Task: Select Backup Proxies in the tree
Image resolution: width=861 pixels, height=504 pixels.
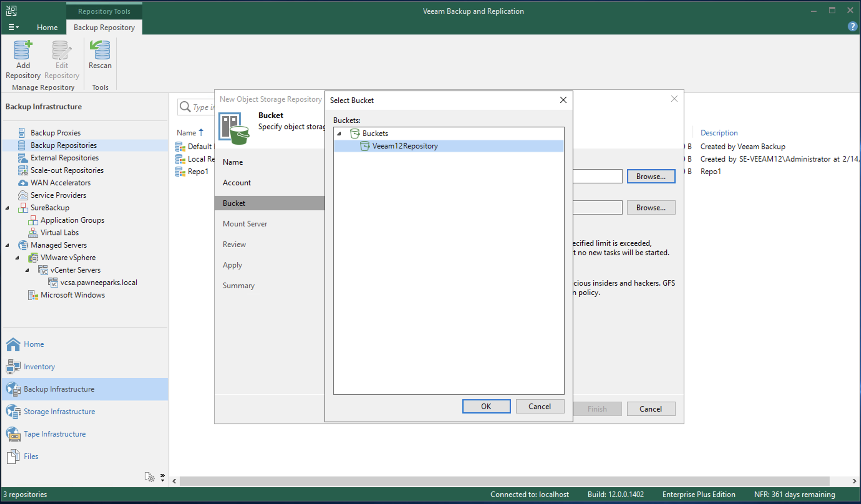Action: (55, 133)
